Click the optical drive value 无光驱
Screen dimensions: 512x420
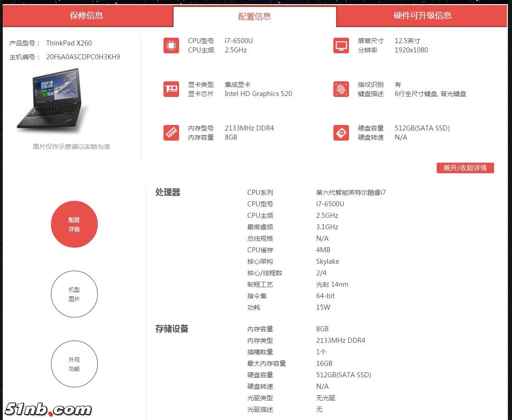326,398
